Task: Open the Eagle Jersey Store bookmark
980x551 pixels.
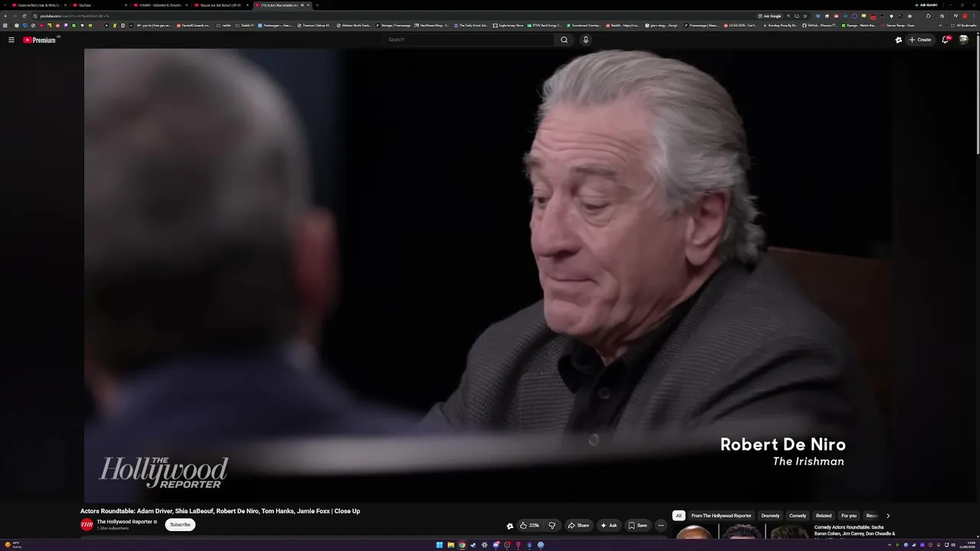Action: coord(509,25)
